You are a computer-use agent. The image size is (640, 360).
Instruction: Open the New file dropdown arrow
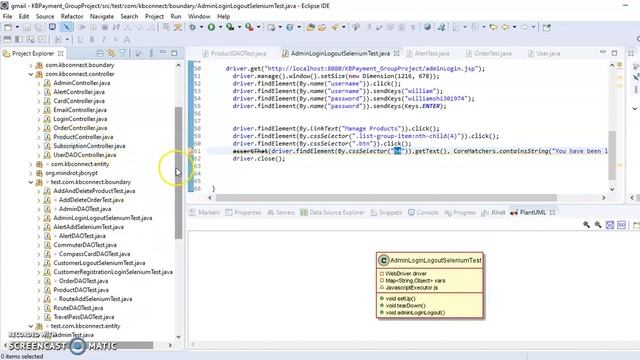tap(17, 27)
